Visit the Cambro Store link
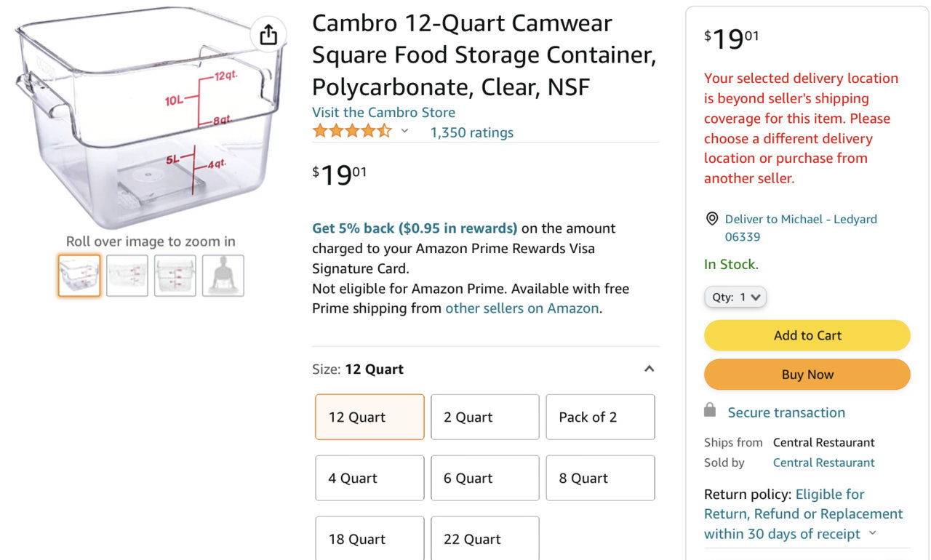The height and width of the screenshot is (560, 931). [x=383, y=112]
